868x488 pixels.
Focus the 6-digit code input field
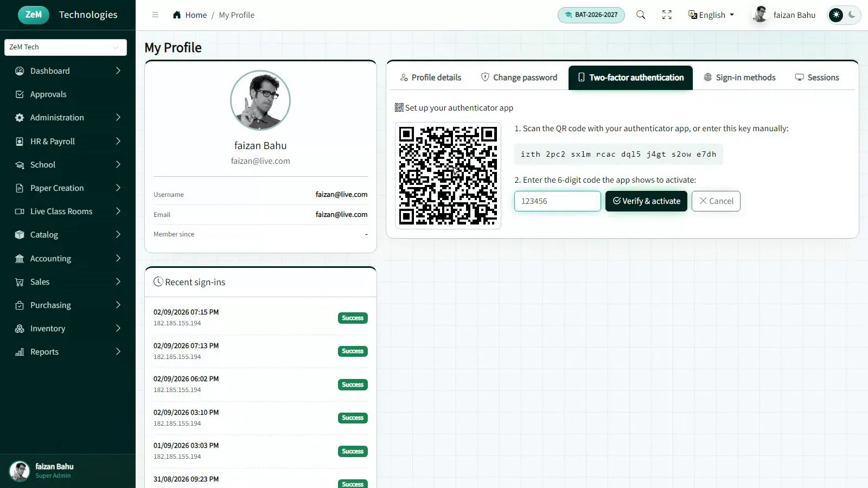pos(558,201)
